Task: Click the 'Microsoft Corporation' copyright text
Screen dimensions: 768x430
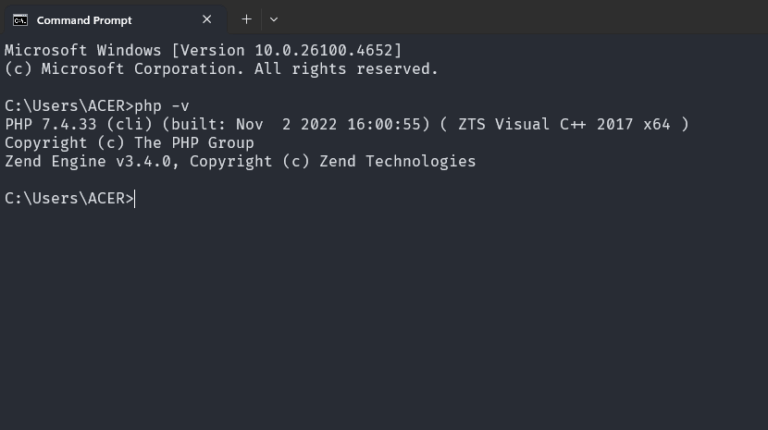Action: click(143, 69)
